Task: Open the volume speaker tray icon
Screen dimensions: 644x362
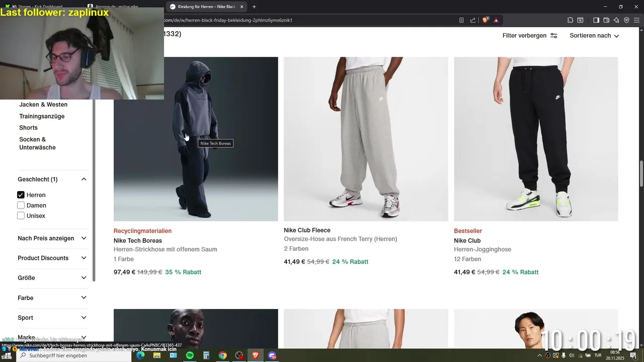Action: (x=572, y=355)
